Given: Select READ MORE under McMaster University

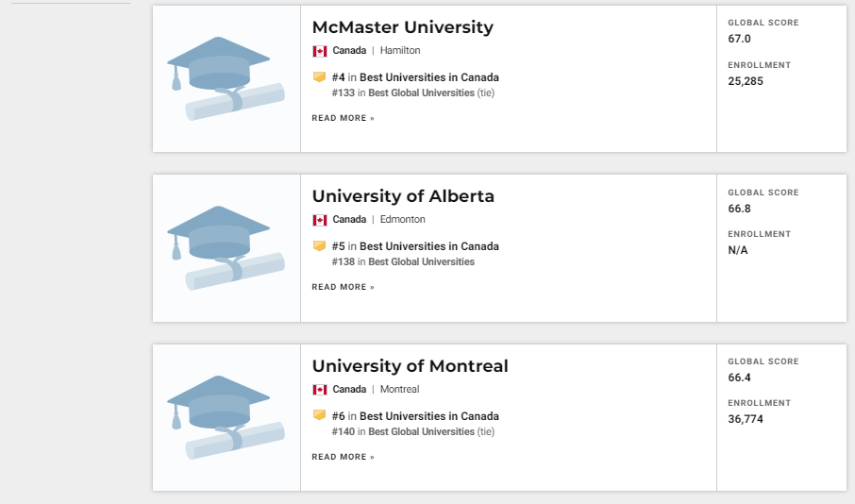Looking at the screenshot, I should 343,118.
